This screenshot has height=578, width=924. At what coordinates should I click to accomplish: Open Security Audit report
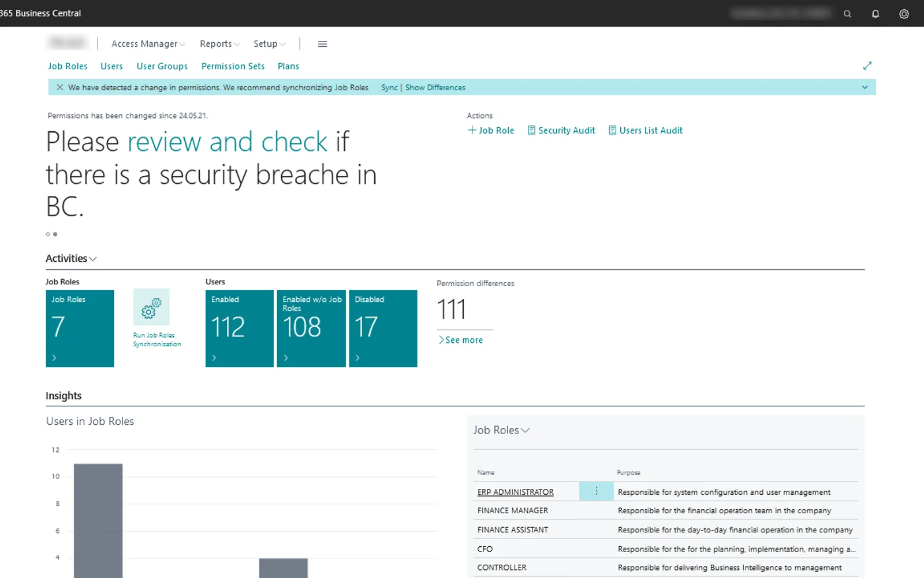[x=561, y=131]
